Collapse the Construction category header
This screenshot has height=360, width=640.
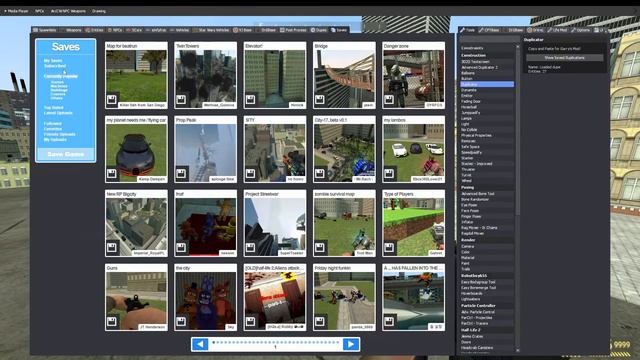[x=487, y=55]
